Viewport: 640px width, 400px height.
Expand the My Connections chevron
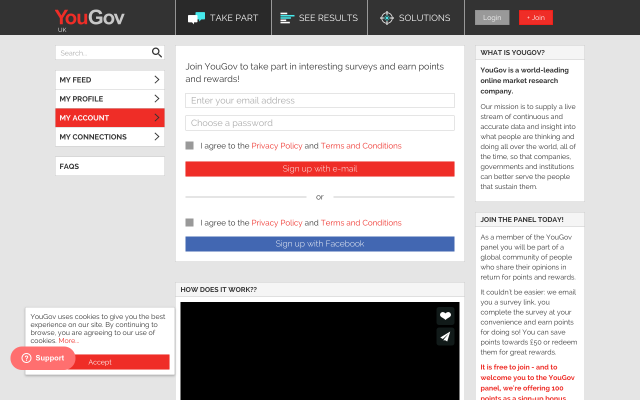(x=157, y=136)
